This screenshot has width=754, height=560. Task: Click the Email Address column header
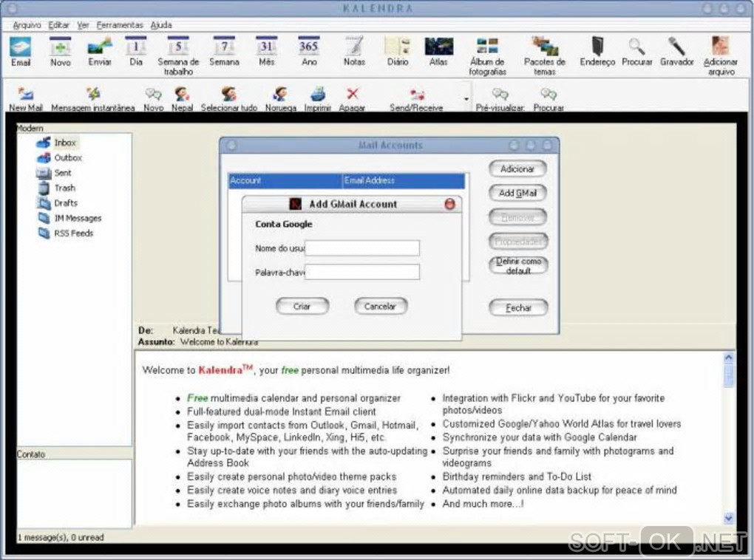click(404, 181)
